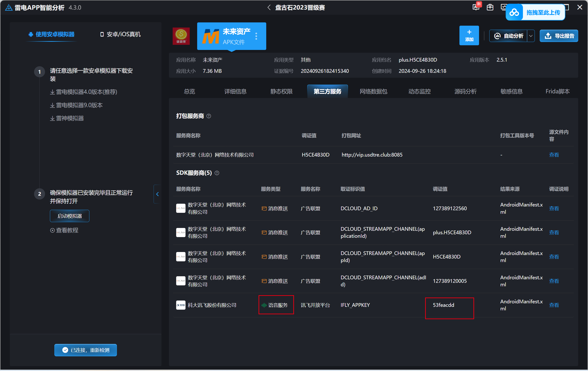This screenshot has width=588, height=371.
Task: Select created time 2024-09-26 18:24:18
Action: [422, 71]
